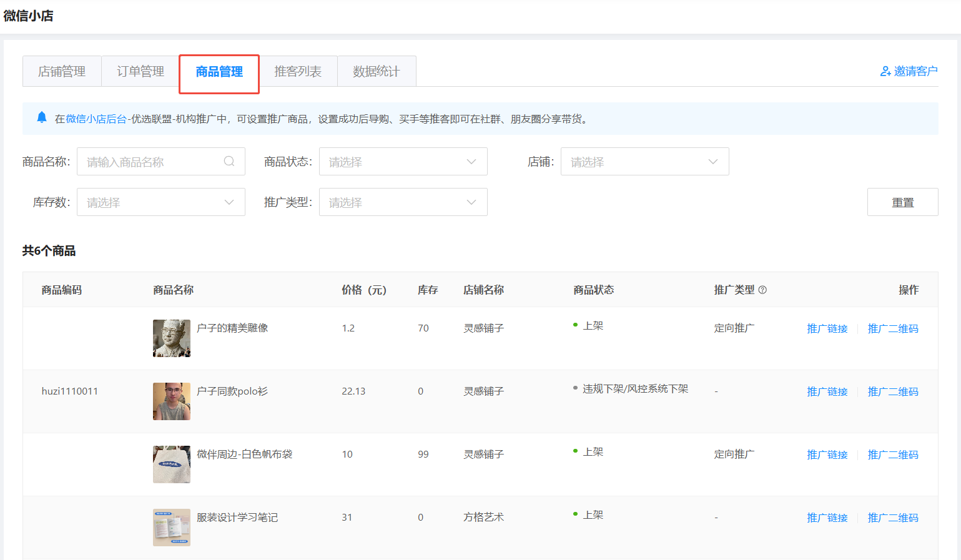The image size is (961, 560).
Task: Open the 微信小店后台 link in the banner
Action: point(96,119)
